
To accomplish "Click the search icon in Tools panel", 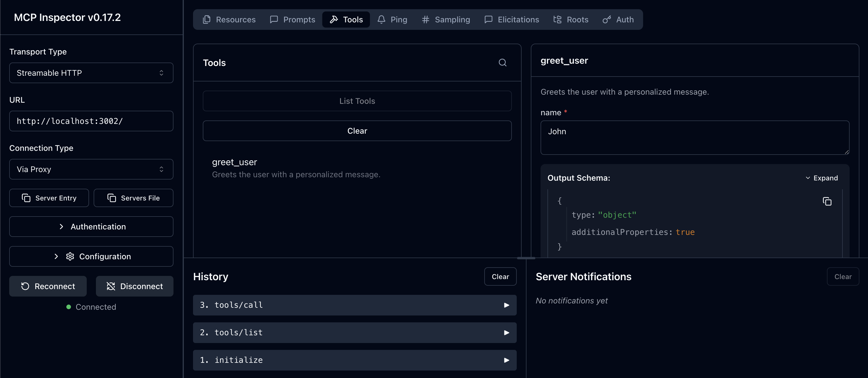I will pyautogui.click(x=502, y=63).
